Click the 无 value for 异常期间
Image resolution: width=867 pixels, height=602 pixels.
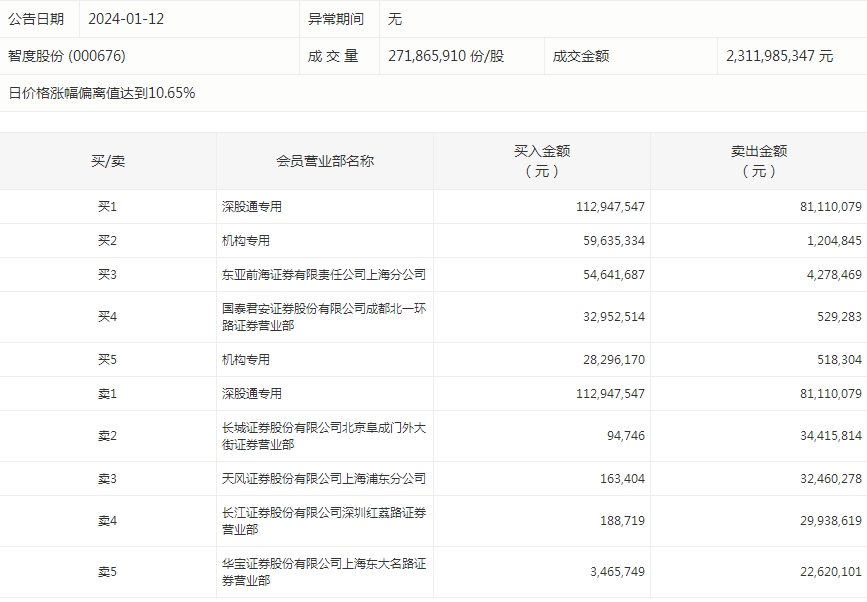click(395, 19)
